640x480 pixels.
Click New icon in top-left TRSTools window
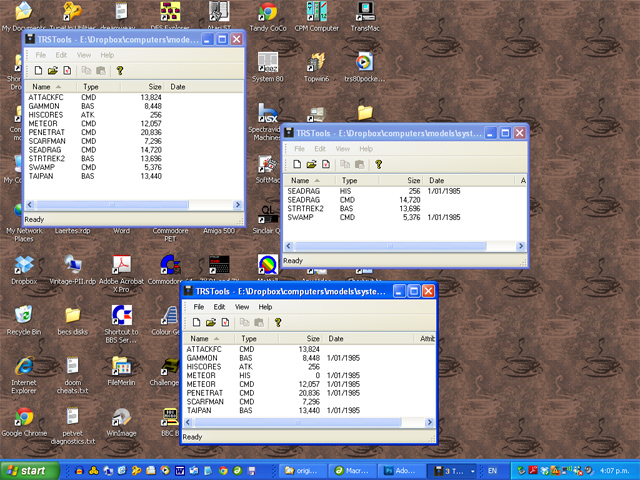[x=38, y=71]
